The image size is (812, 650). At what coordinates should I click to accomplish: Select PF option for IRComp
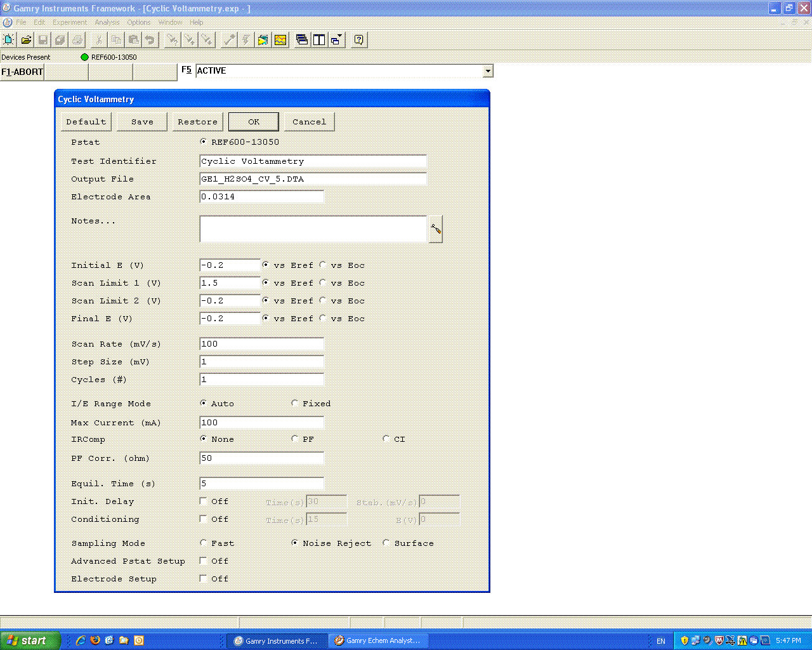click(295, 439)
